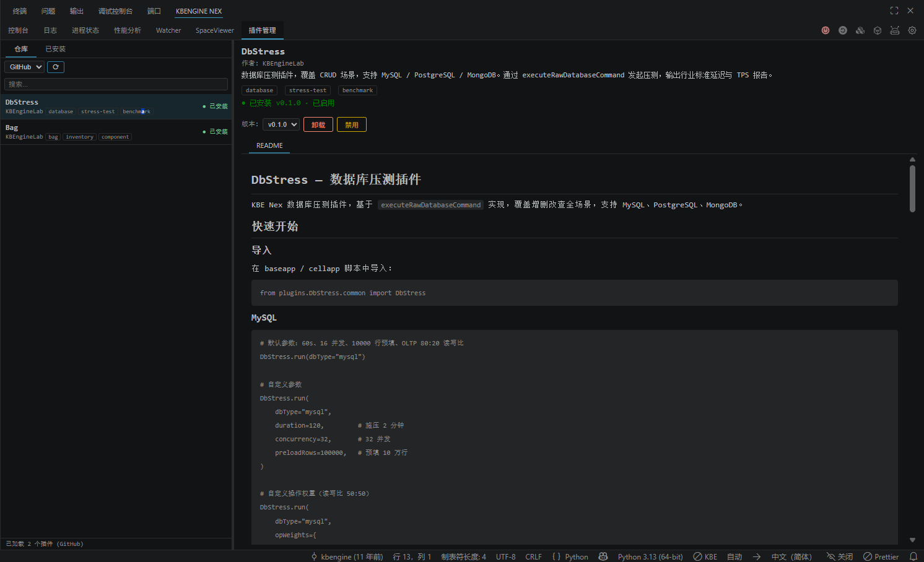
Task: Click the MySQL heading in the README
Action: click(264, 318)
